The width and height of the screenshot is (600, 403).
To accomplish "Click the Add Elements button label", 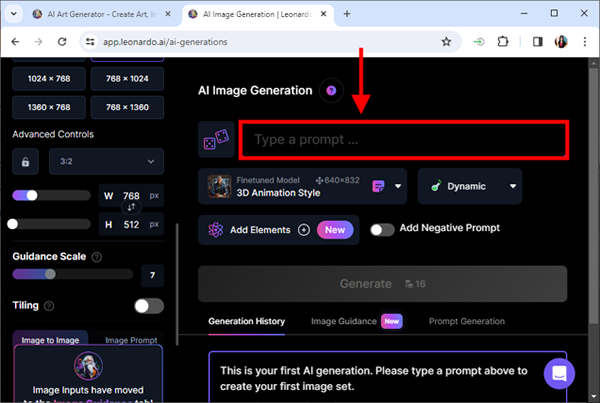I will coord(260,230).
